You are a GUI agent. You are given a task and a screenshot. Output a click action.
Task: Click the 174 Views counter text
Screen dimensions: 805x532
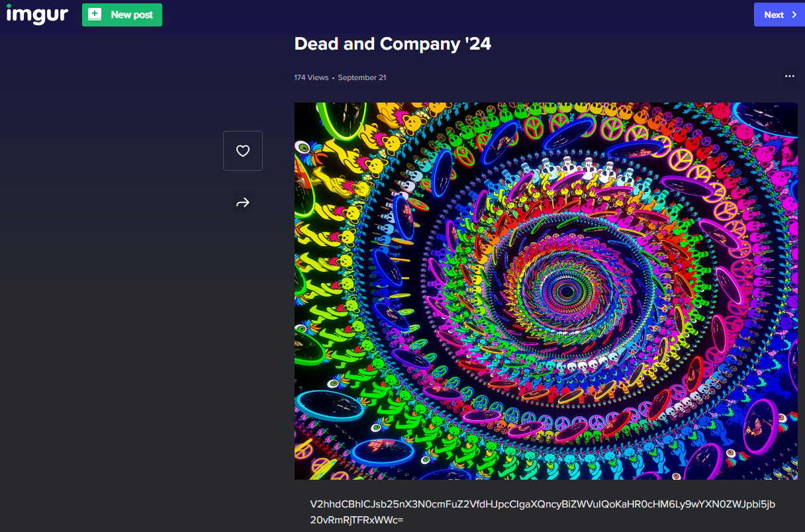pos(311,77)
